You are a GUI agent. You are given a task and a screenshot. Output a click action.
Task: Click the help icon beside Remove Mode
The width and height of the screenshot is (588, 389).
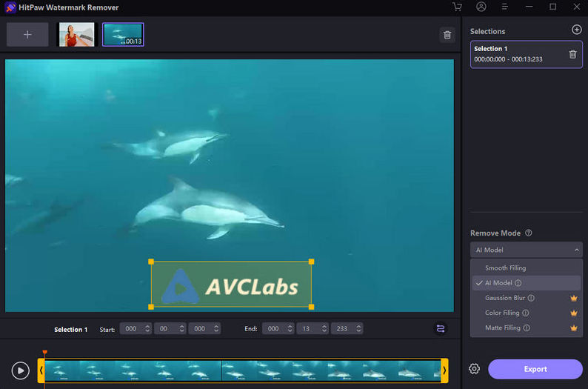(529, 233)
